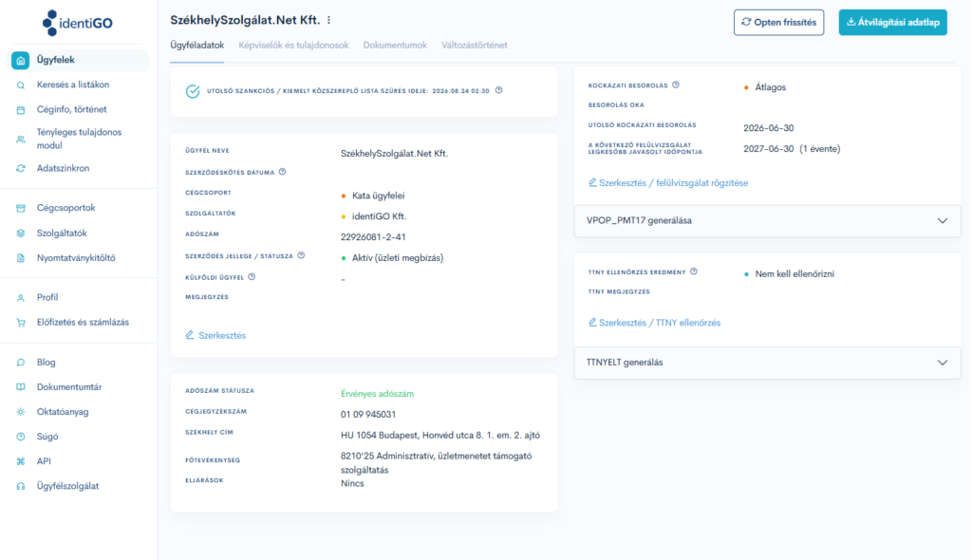
Task: Click the Profil user icon
Action: tap(21, 298)
